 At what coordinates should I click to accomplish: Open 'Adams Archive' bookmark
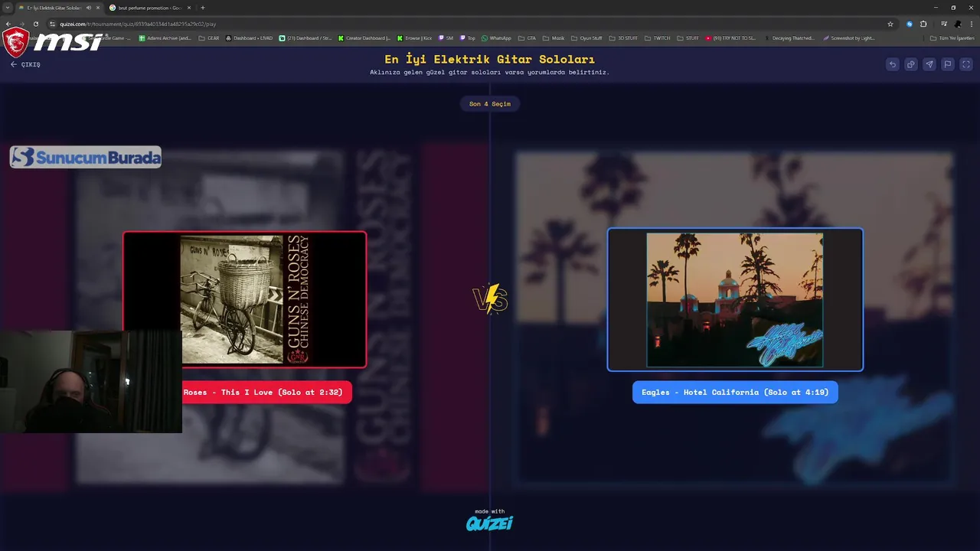tap(165, 37)
